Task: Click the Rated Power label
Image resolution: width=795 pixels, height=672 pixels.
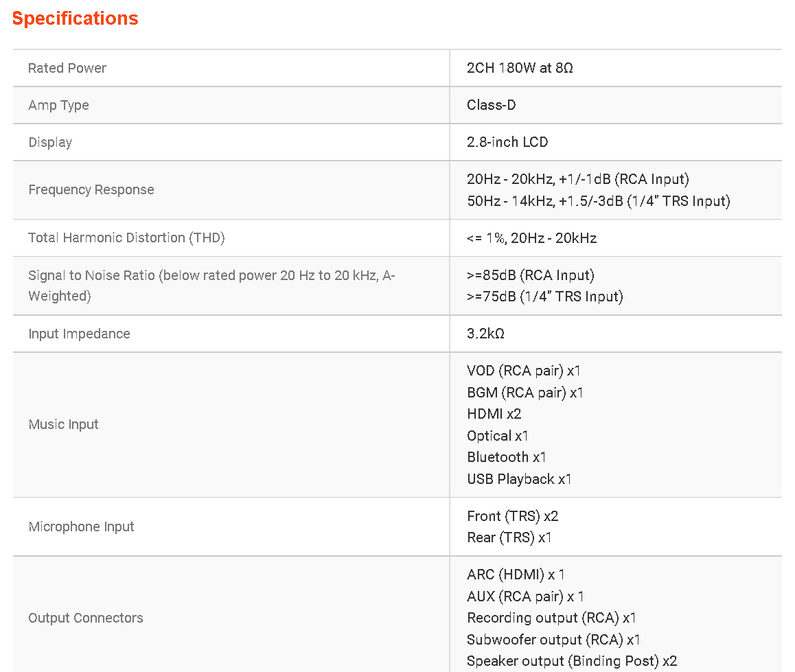Action: pos(67,68)
